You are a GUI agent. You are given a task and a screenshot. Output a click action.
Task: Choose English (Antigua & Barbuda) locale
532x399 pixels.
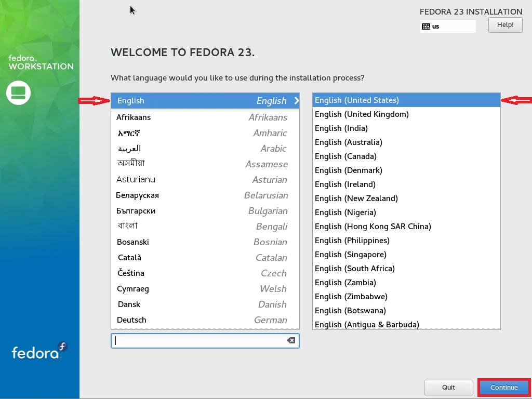click(x=406, y=324)
